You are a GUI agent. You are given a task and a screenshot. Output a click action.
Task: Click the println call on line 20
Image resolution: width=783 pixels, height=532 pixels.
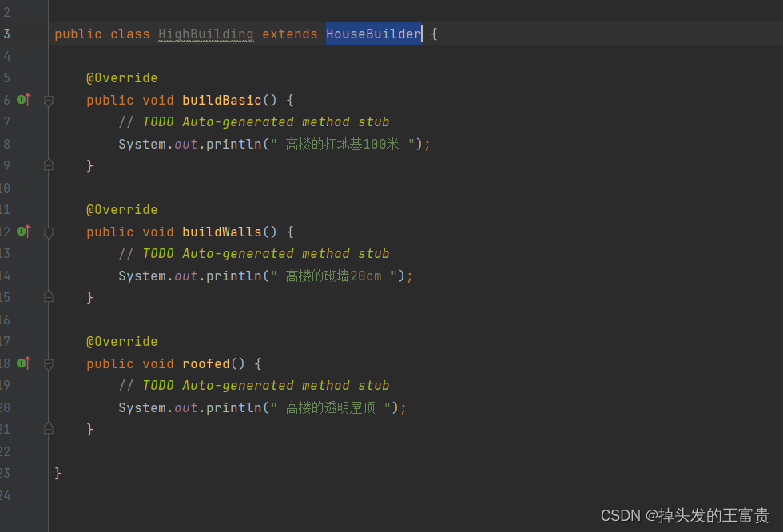(x=233, y=407)
